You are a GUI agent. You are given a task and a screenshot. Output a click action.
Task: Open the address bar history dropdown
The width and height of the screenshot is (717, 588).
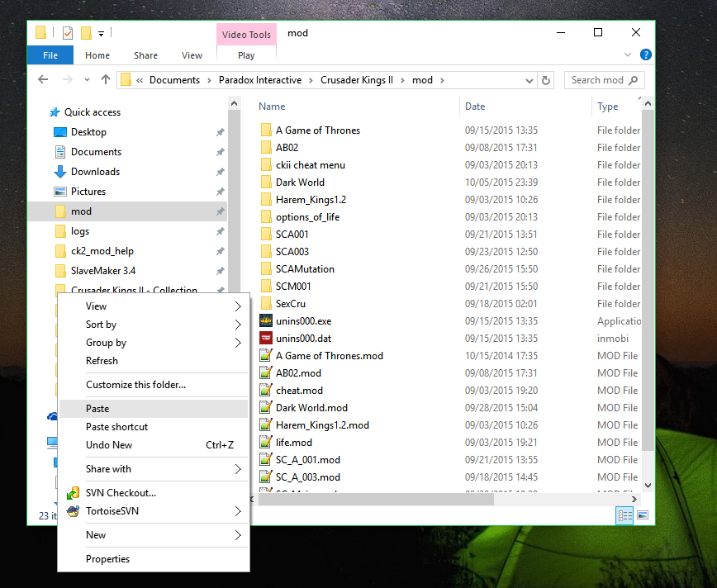click(529, 80)
